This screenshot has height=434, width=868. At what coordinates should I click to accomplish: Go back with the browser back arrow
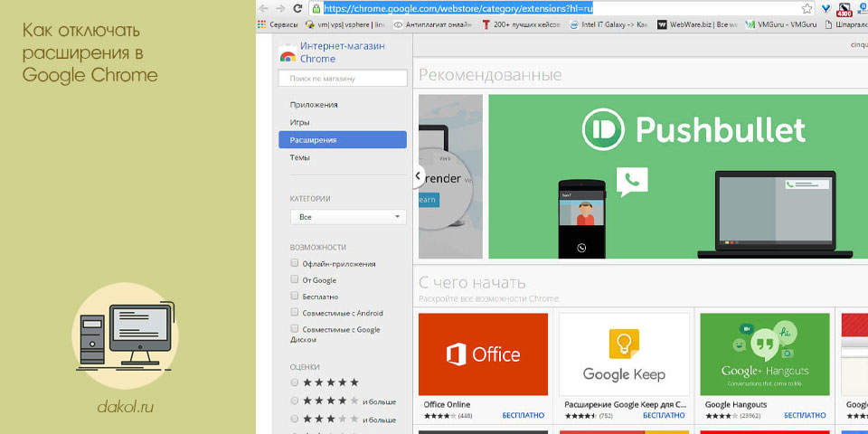point(263,8)
